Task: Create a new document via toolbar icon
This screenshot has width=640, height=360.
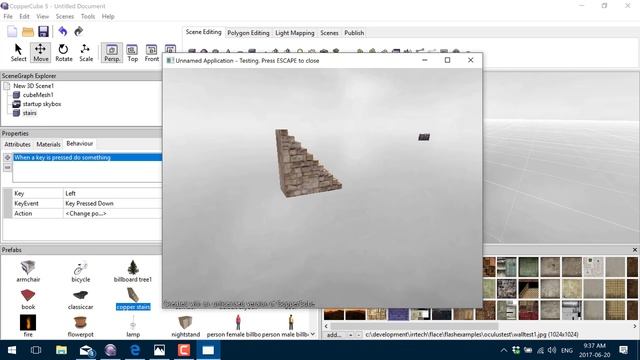Action: point(12,31)
